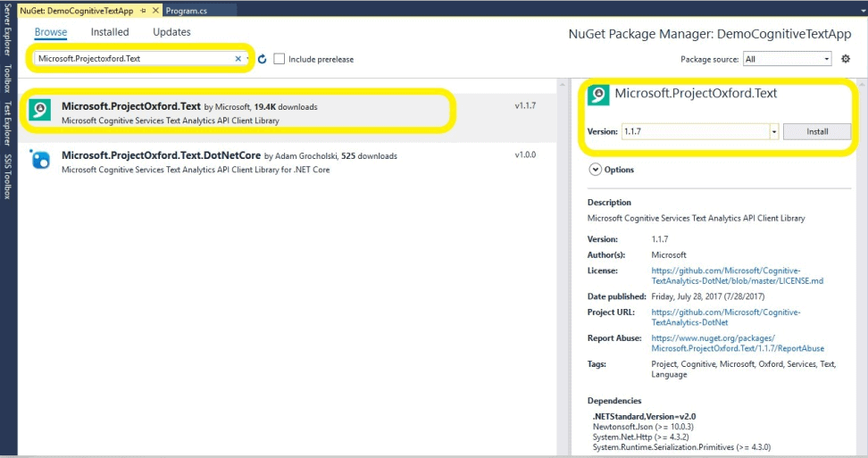Click the Tags value text
The image size is (868, 458).
coord(744,369)
